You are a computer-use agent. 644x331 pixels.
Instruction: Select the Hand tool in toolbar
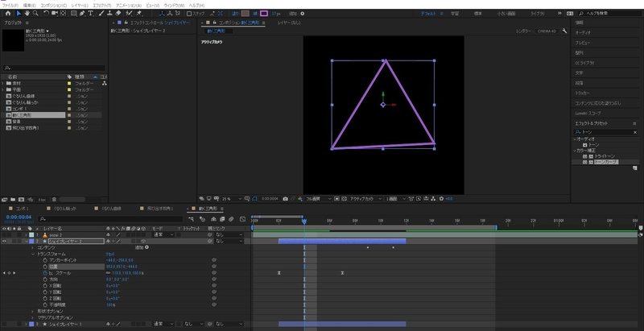(x=27, y=13)
